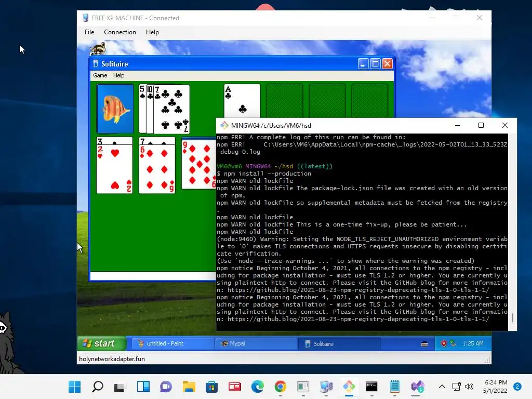
Task: Click the Solitaire title bar icon
Action: pos(96,64)
